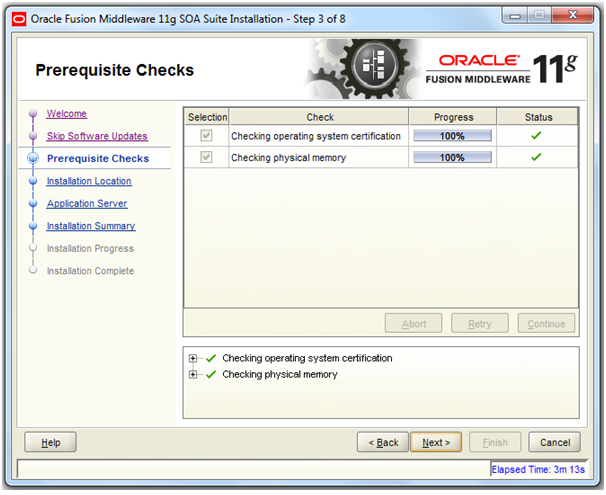The image size is (606, 495).
Task: Expand the physical memory tree node
Action: [192, 374]
